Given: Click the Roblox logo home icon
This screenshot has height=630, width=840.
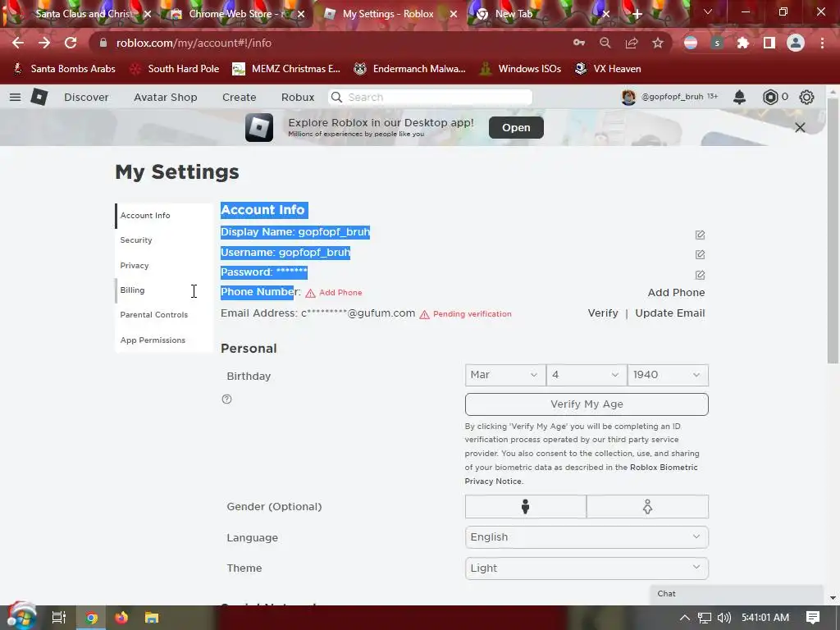Looking at the screenshot, I should pyautogui.click(x=39, y=97).
